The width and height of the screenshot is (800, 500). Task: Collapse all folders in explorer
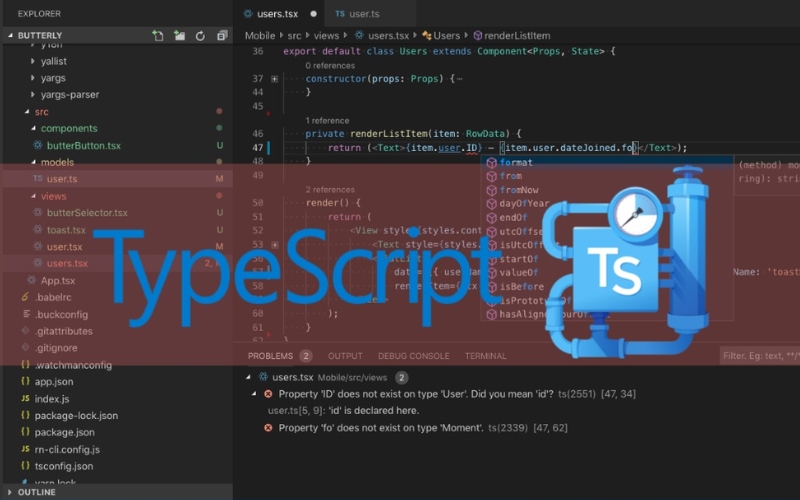[x=222, y=35]
